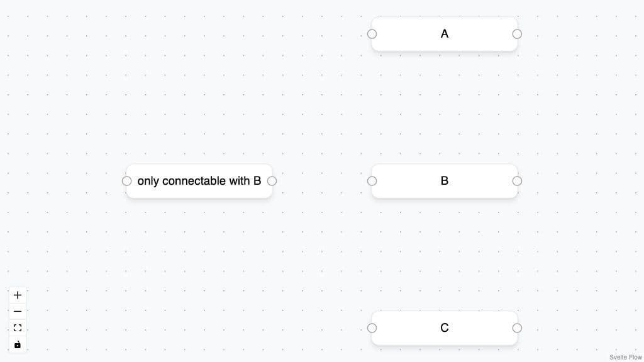Viewport: 644px width, 362px height.
Task: Select the 'only connectable with B' node
Action: click(x=199, y=181)
